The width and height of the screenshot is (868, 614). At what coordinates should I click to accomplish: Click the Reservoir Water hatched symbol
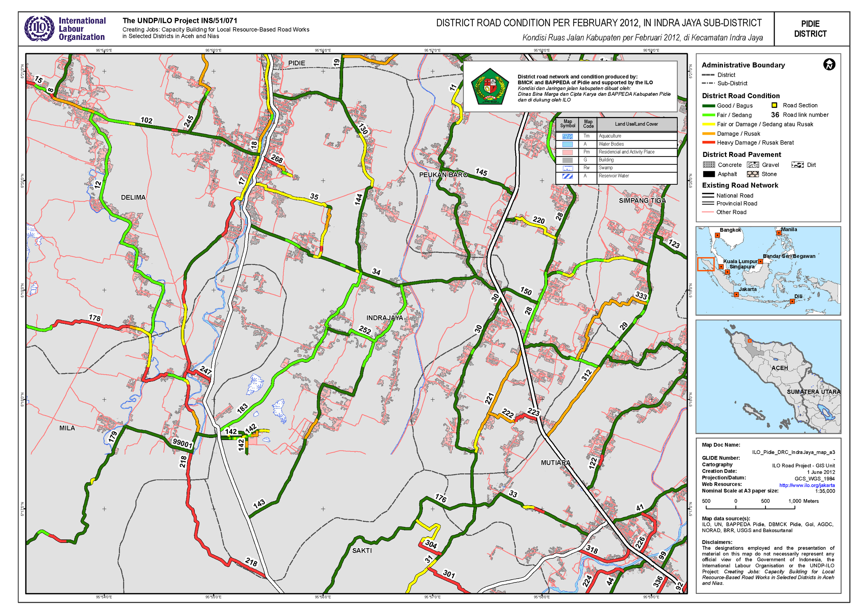[567, 176]
